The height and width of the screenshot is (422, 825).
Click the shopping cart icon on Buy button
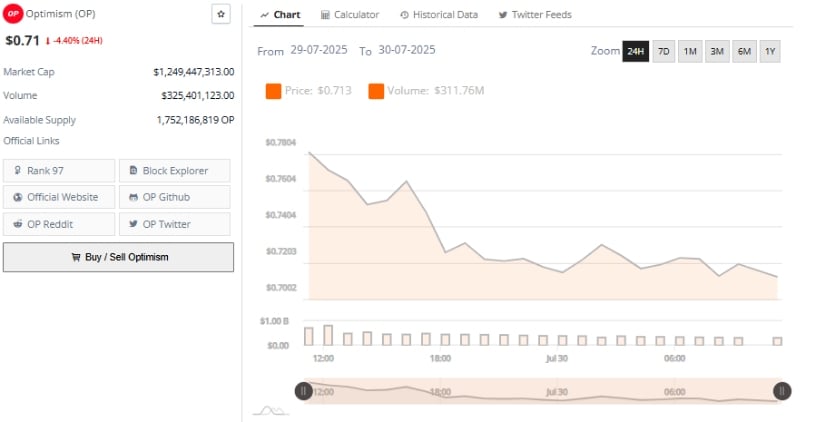click(x=76, y=257)
